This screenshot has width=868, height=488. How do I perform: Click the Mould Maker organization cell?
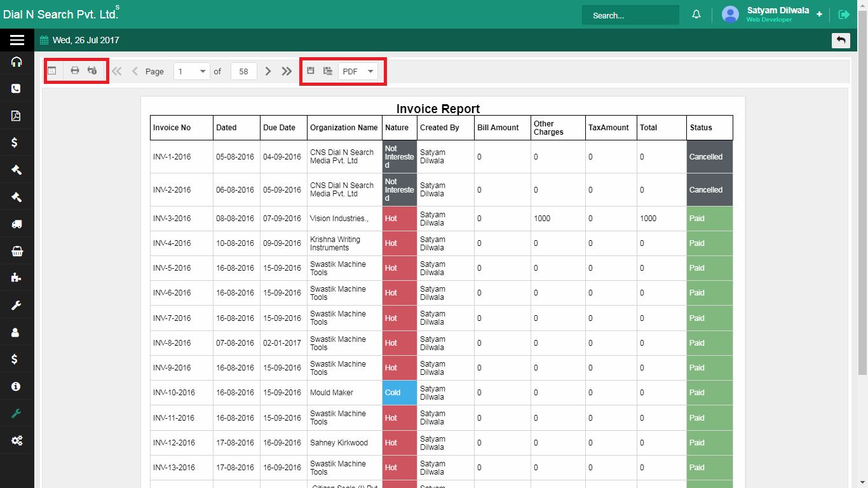tap(344, 393)
